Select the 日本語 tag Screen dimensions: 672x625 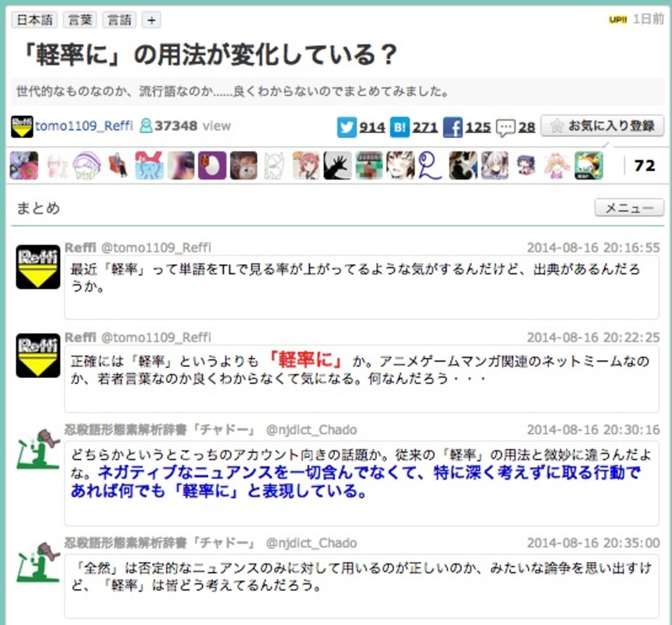(x=35, y=20)
